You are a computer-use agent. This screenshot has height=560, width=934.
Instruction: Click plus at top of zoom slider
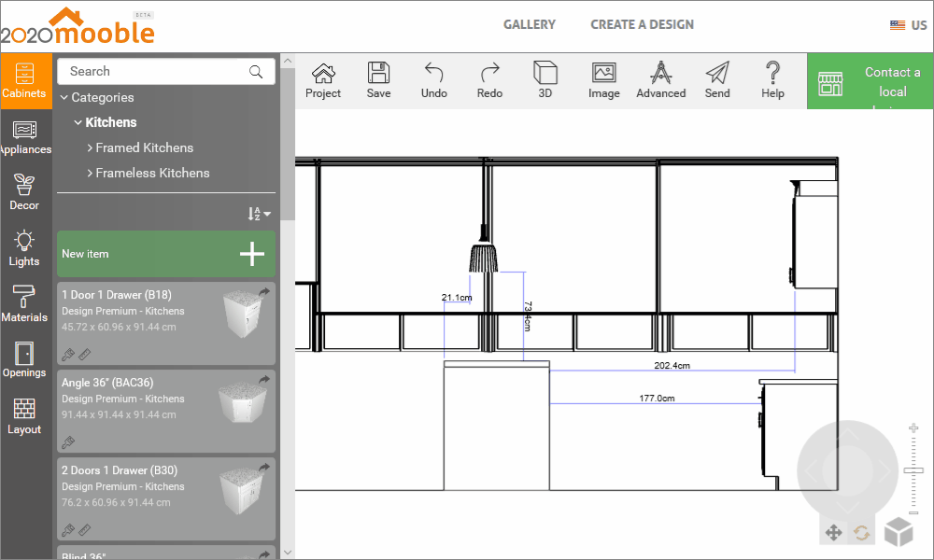coord(913,427)
